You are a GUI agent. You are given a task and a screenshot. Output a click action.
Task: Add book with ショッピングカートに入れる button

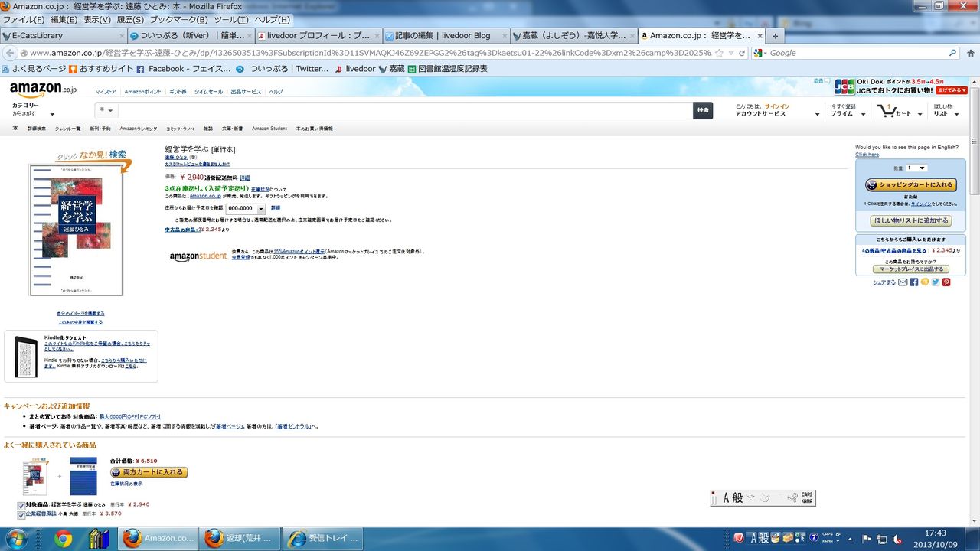910,185
